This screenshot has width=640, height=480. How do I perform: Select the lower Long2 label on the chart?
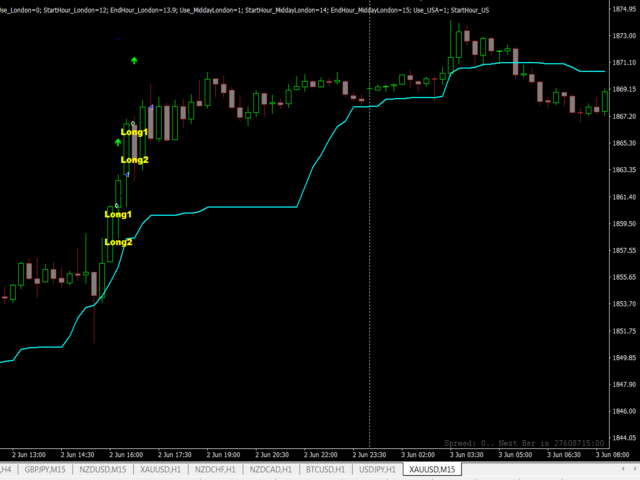118,242
